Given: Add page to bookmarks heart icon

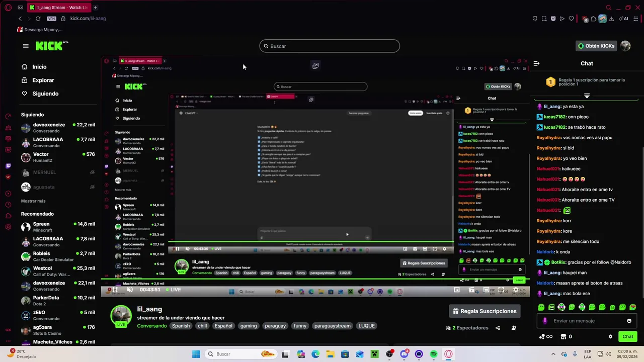Looking at the screenshot, I should 571,19.
